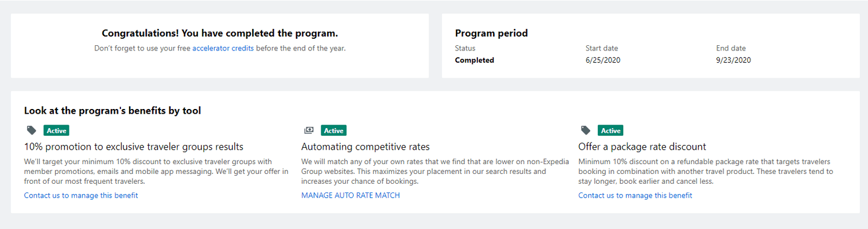Viewport: 868px width, 229px height.
Task: Open the accelerator credits link
Action: [x=223, y=48]
